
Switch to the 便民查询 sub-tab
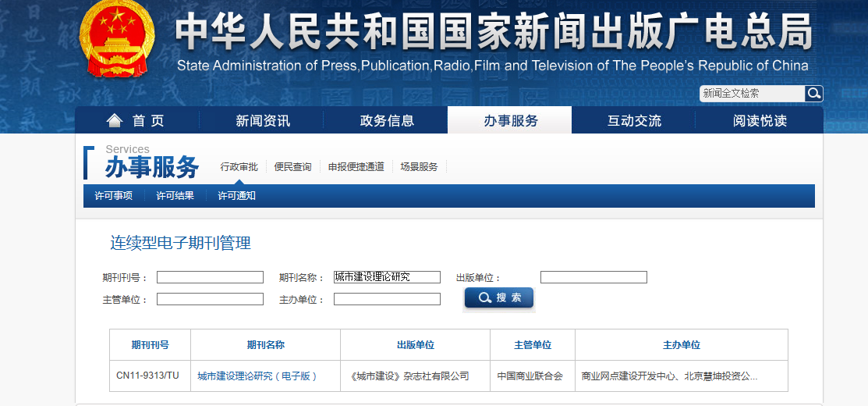coord(292,167)
